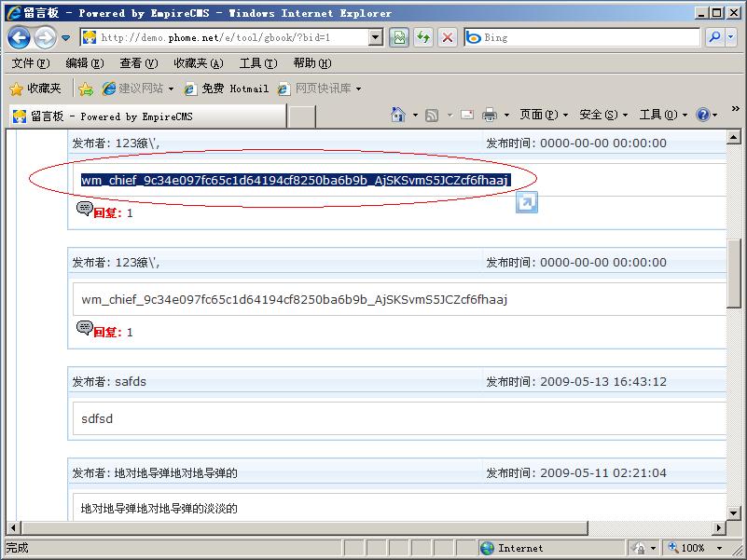The height and width of the screenshot is (560, 747).
Task: Stop loading with the red X icon
Action: pyautogui.click(x=448, y=37)
